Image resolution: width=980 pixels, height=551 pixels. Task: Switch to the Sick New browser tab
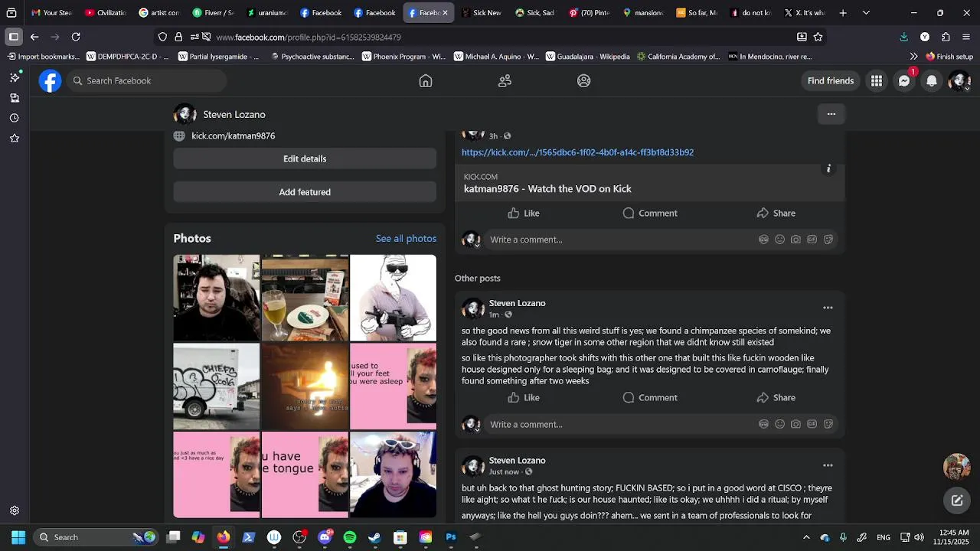(482, 12)
